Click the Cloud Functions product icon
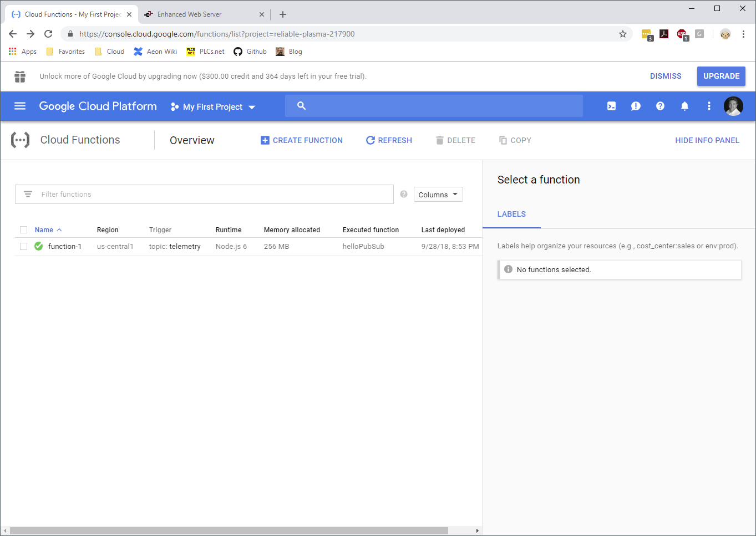The image size is (756, 536). point(21,140)
